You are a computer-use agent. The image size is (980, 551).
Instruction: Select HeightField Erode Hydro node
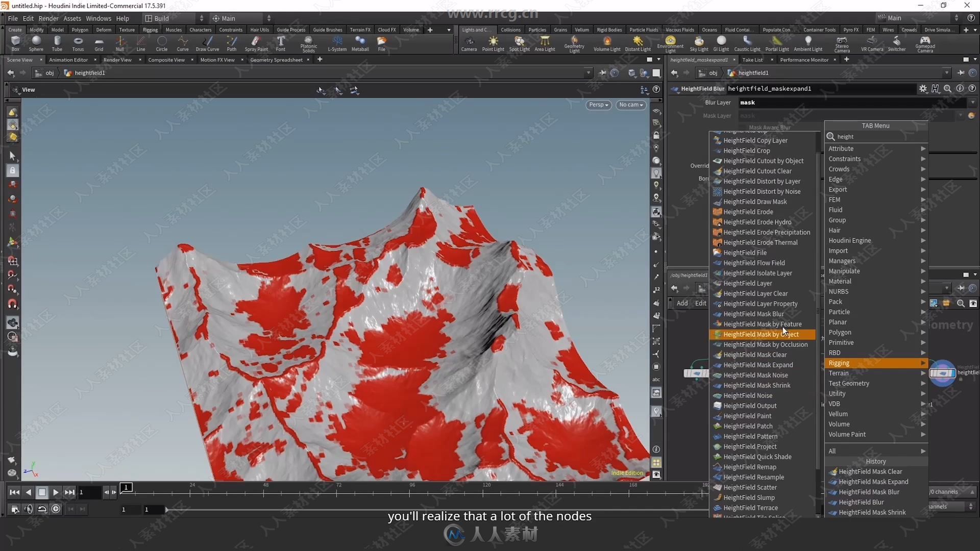[x=757, y=221]
